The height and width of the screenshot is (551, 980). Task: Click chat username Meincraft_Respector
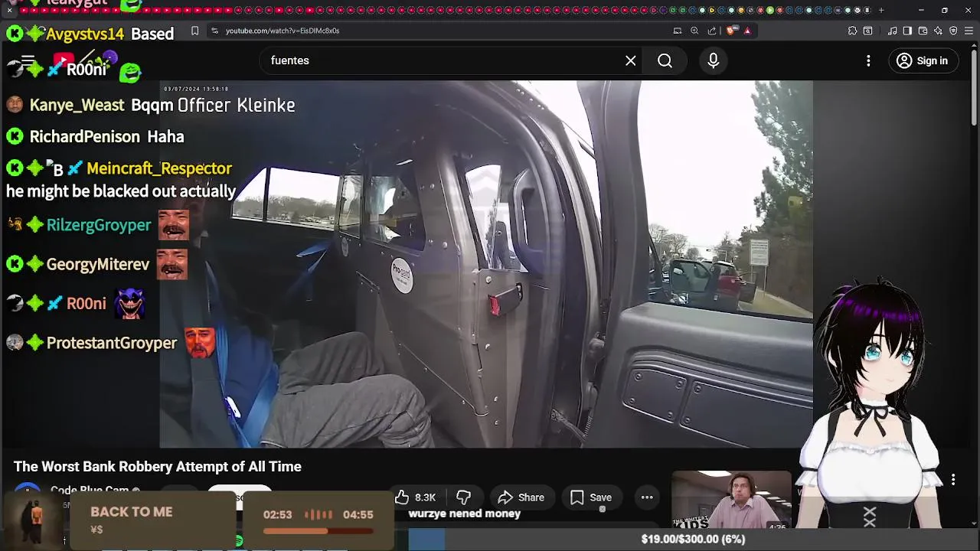[x=158, y=168]
